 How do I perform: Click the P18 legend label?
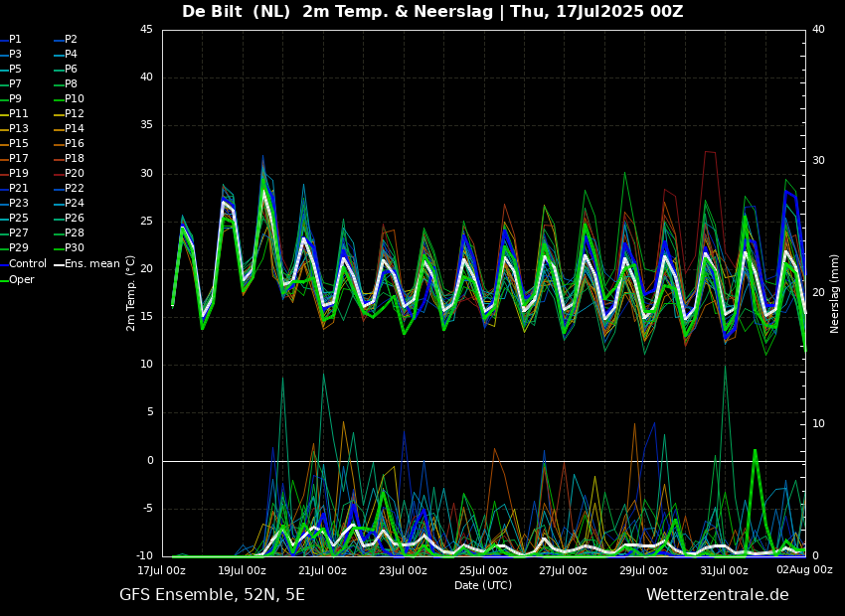pos(75,159)
